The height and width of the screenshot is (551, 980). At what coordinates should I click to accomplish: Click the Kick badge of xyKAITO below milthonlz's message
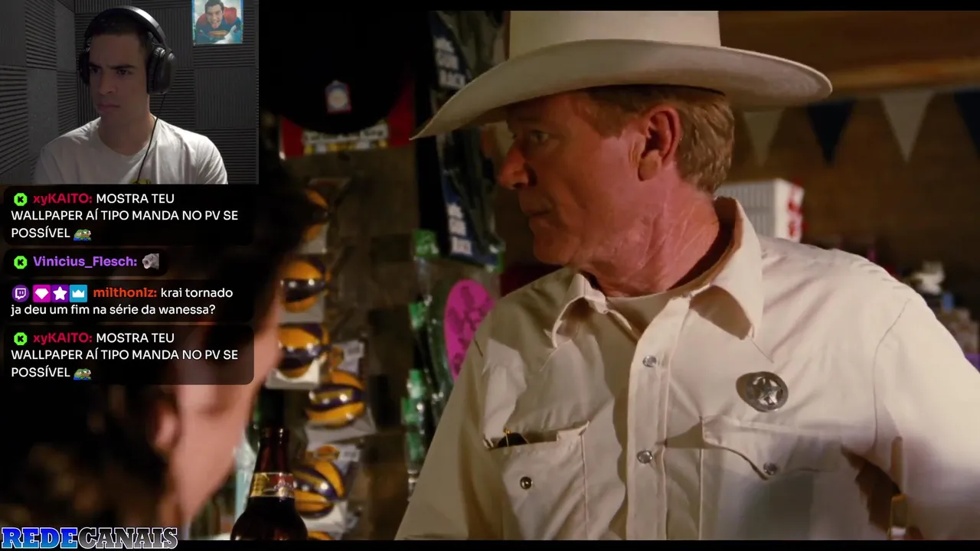click(21, 338)
